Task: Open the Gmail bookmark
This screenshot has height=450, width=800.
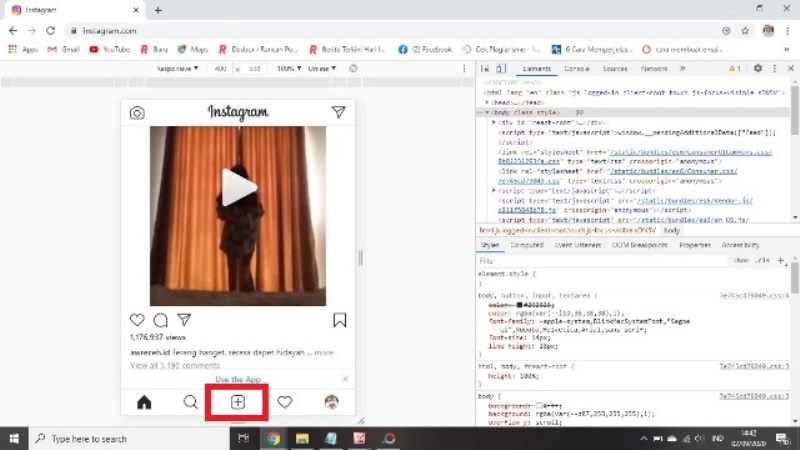Action: [64, 49]
